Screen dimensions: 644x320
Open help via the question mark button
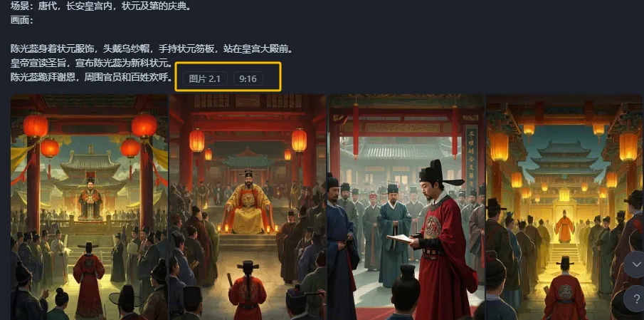[636, 298]
